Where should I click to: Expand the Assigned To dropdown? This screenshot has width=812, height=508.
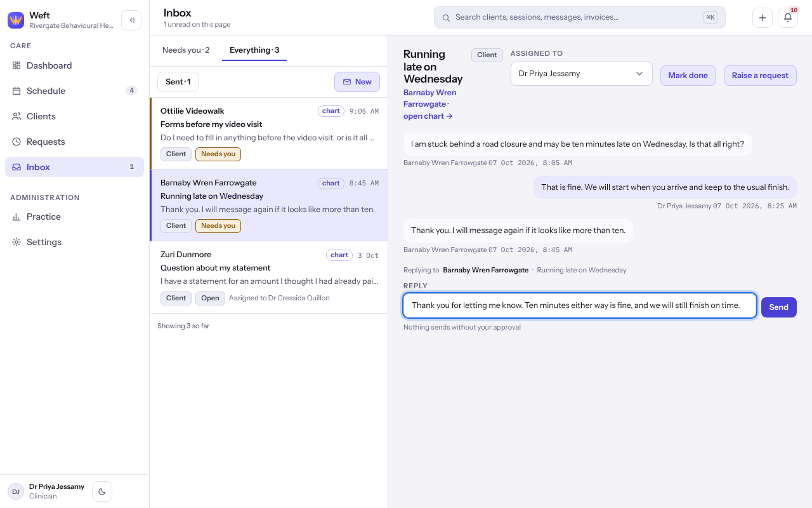(x=582, y=74)
